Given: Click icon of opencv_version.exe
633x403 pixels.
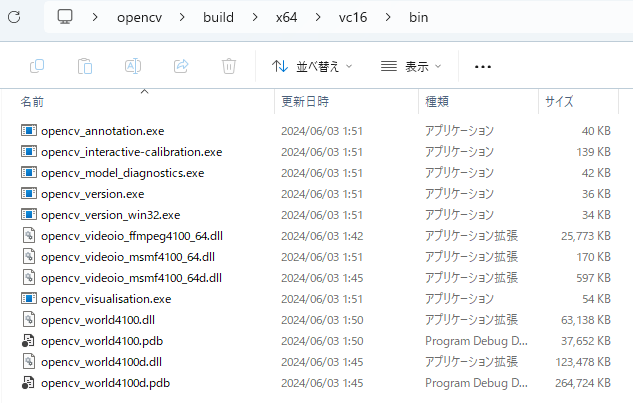Looking at the screenshot, I should (x=29, y=193).
